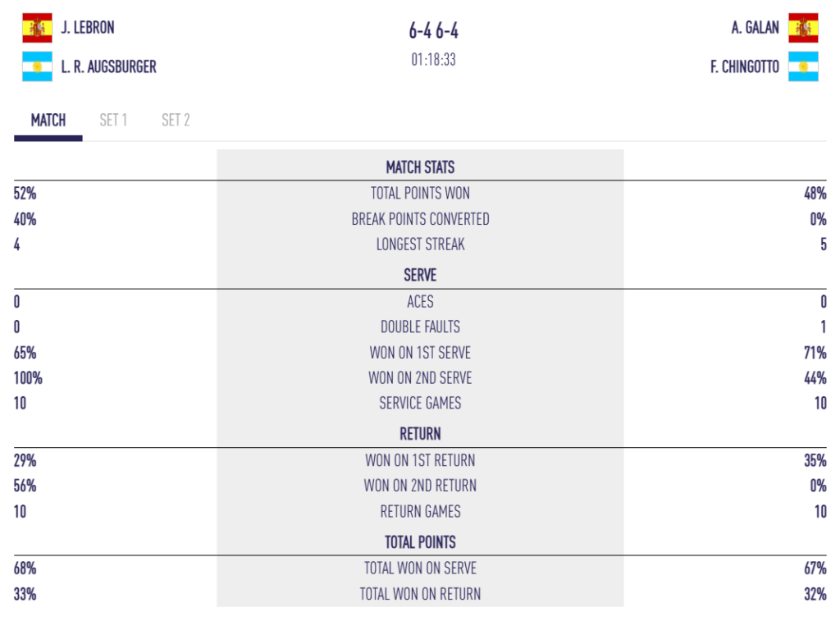Open the SET 2 tab
Viewport: 840px width, 621px height.
176,121
